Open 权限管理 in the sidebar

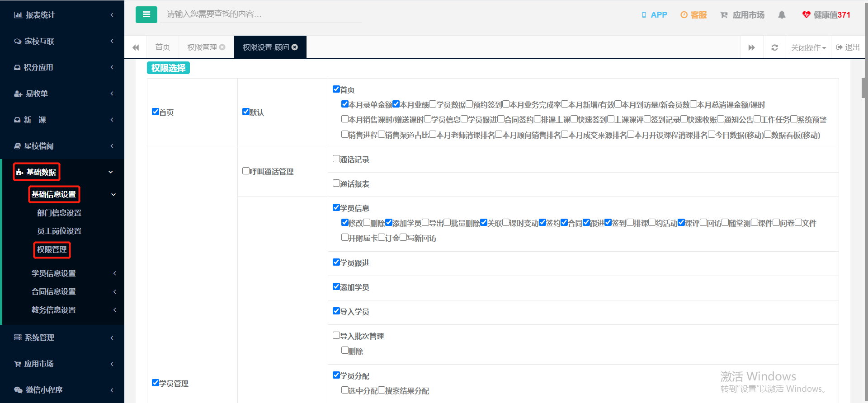(x=52, y=249)
